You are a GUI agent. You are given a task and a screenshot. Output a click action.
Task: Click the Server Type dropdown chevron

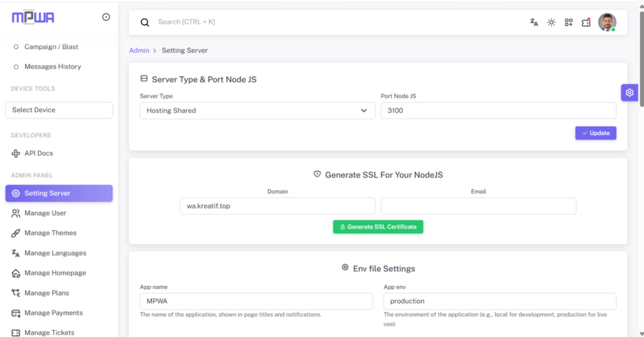(x=364, y=111)
